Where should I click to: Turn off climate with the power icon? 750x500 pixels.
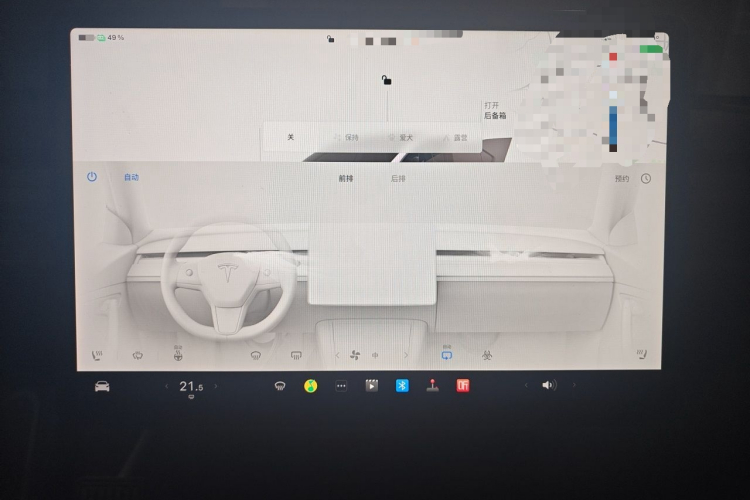pyautogui.click(x=92, y=177)
